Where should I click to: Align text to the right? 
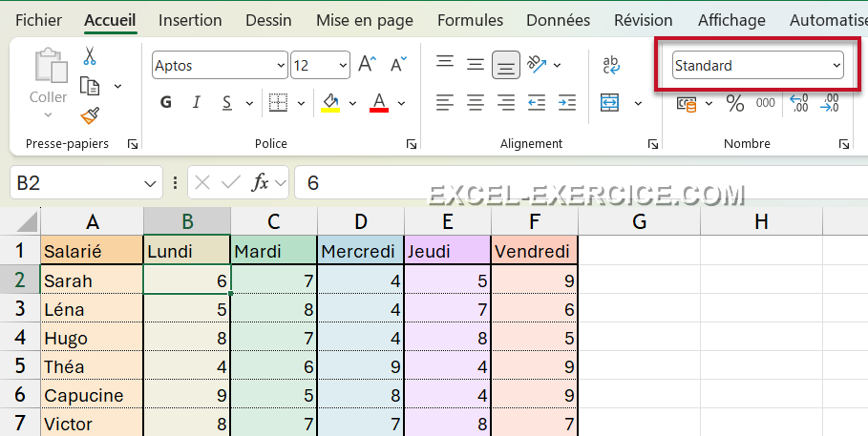506,102
